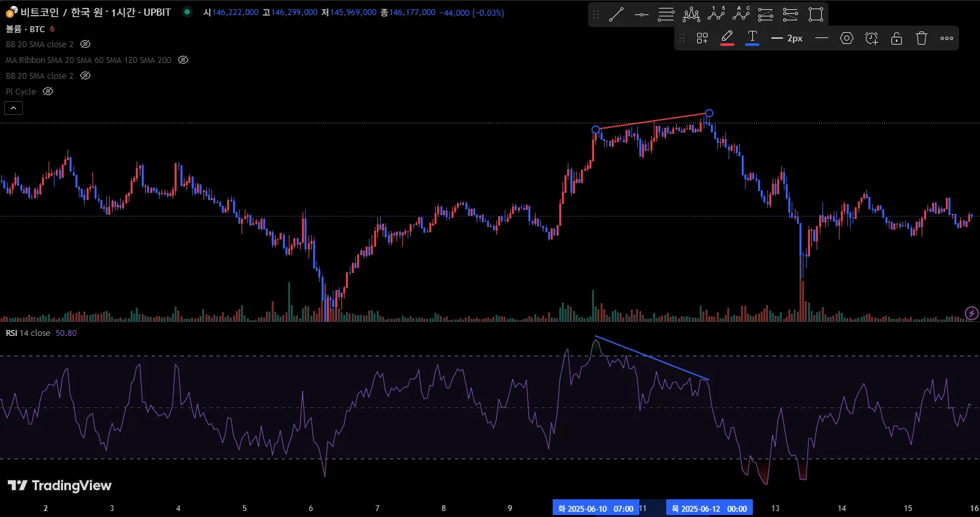Viewport: 980px width, 517px height.
Task: Click the RSI 14 close indicator legend
Action: click(x=28, y=333)
